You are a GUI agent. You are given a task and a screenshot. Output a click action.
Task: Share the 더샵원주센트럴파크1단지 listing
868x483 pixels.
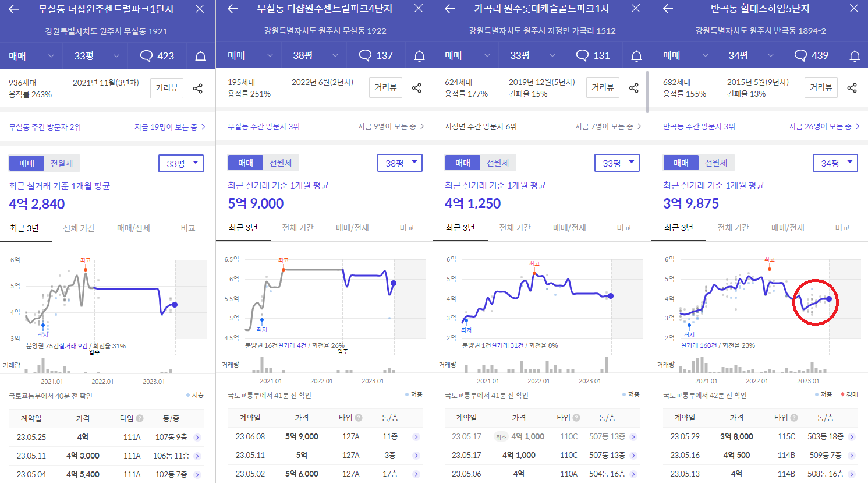tap(198, 89)
